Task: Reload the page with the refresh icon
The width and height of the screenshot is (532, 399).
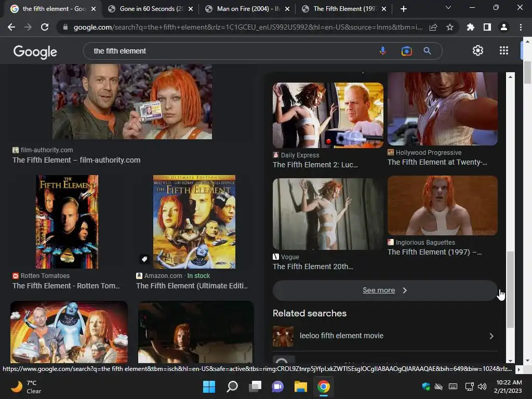Action: tap(45, 27)
